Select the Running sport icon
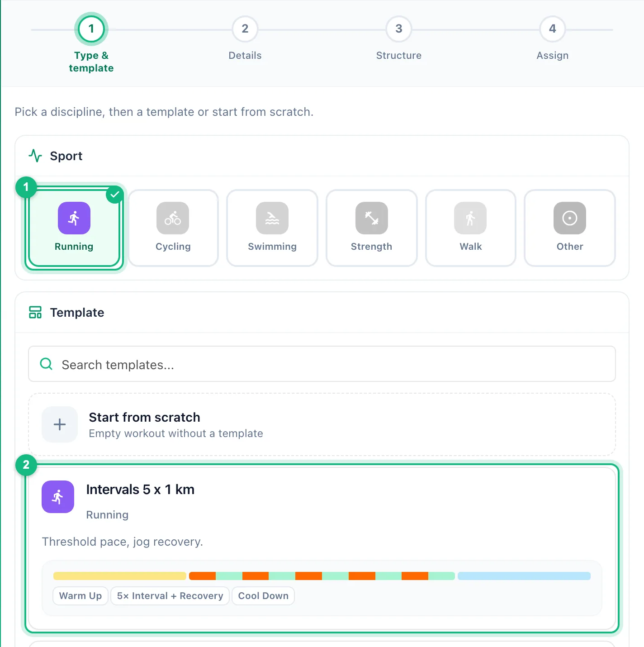The height and width of the screenshot is (647, 644). pos(74,218)
